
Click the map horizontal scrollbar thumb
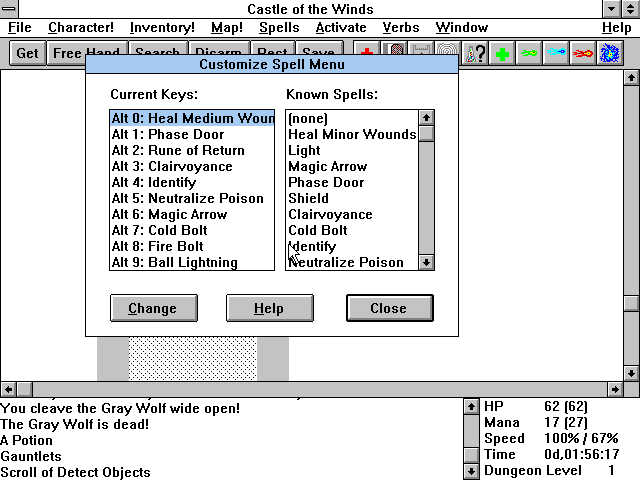coord(24,389)
